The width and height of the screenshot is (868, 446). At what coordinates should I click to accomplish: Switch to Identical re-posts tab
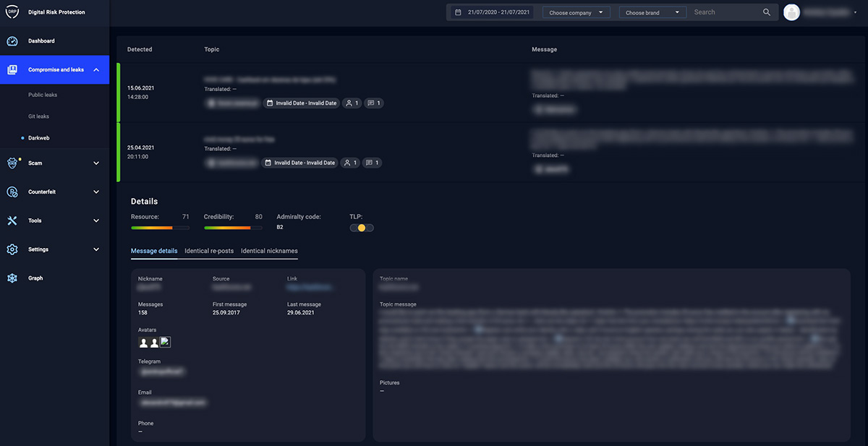[x=209, y=251]
